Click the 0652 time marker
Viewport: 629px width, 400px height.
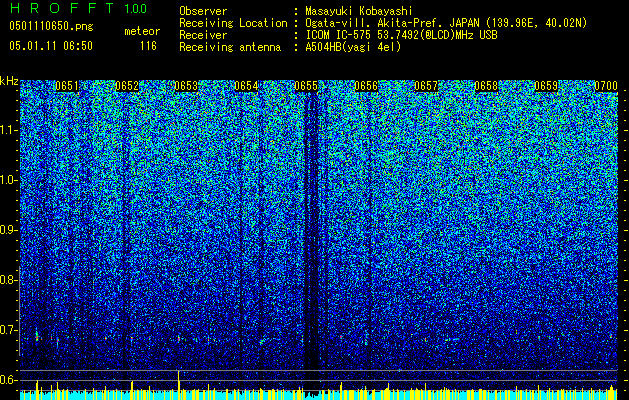pos(127,86)
